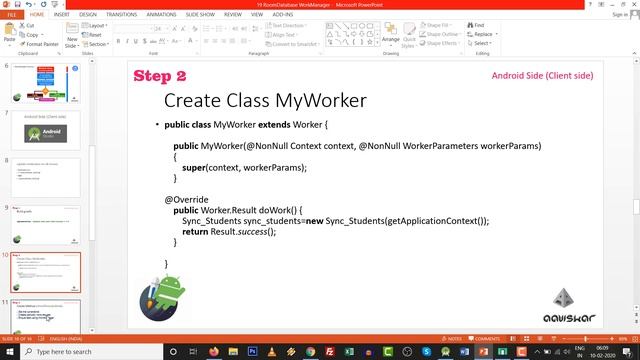
Task: Click the Type here to search box
Action: pyautogui.click(x=92, y=351)
